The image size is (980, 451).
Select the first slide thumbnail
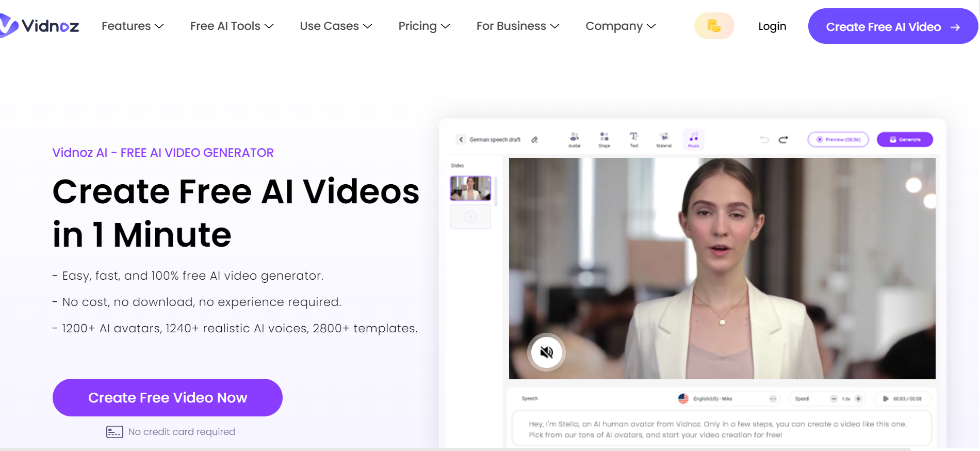[x=470, y=188]
